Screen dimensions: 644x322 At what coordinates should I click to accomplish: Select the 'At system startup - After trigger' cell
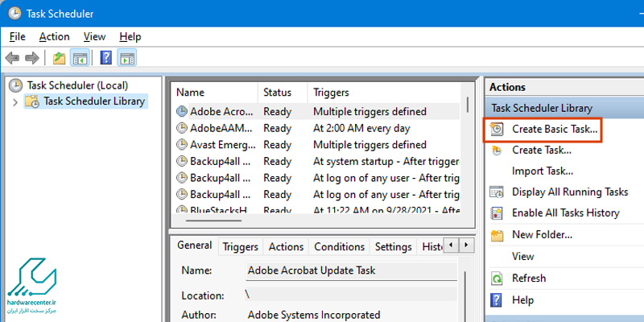point(386,162)
